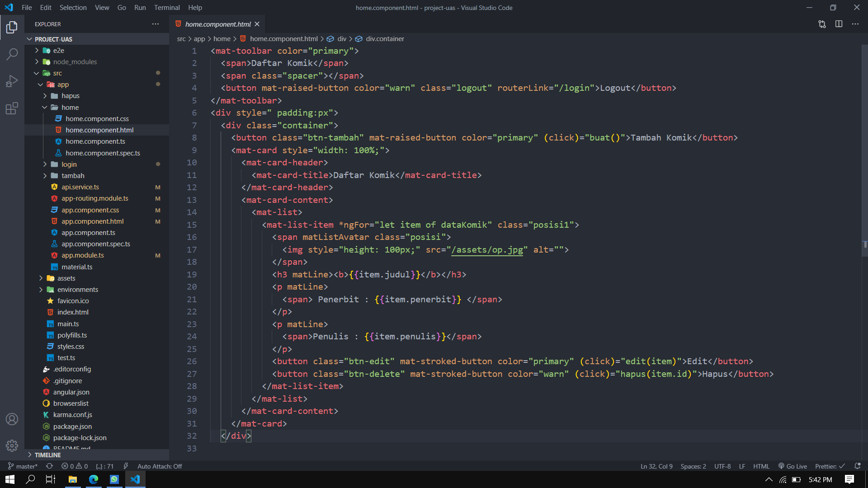Open Windows Start menu
Viewport: 868px width, 488px height.
10,479
